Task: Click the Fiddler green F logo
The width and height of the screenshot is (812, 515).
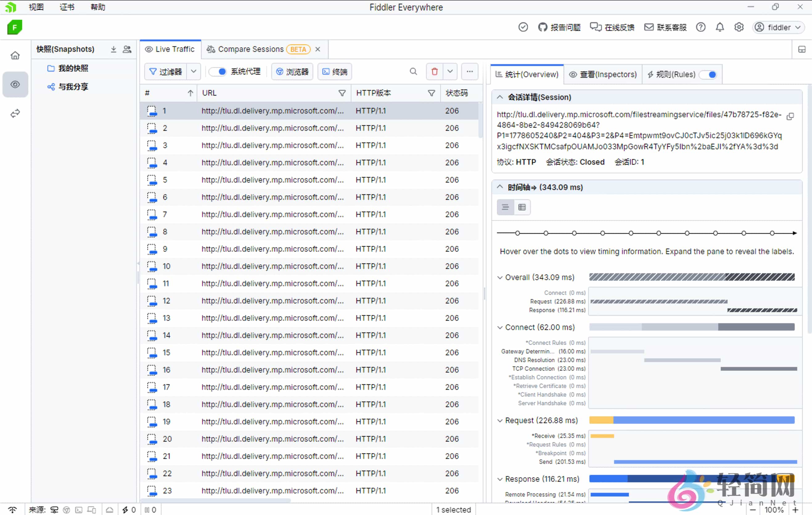Action: pyautogui.click(x=14, y=27)
